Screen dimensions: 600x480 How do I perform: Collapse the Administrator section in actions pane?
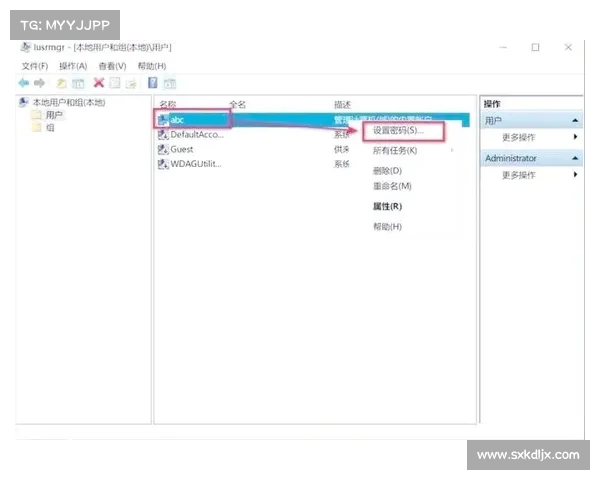[575, 158]
